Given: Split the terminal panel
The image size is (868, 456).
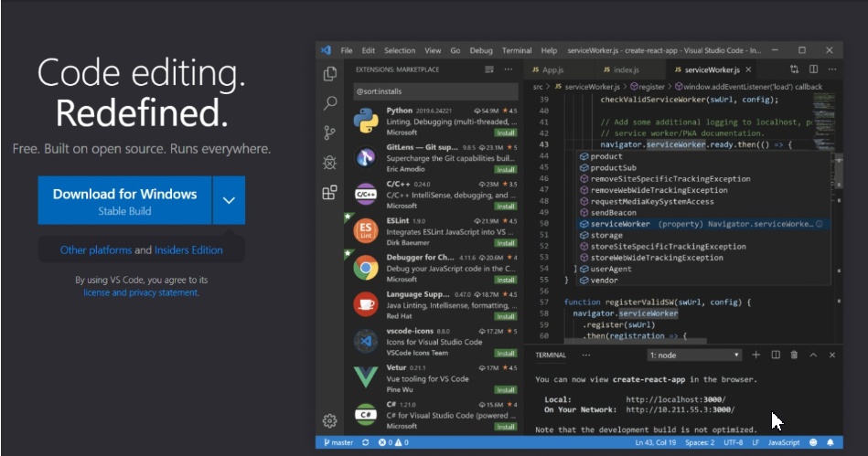Looking at the screenshot, I should coord(776,355).
